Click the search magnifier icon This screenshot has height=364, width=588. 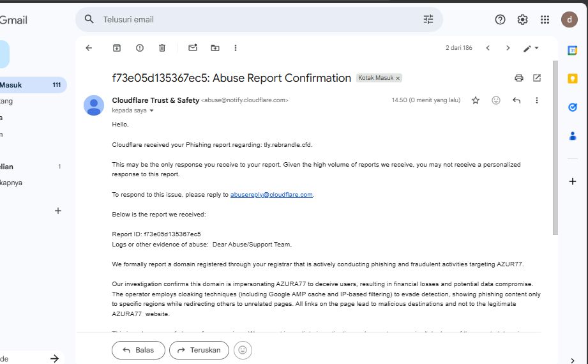click(x=89, y=19)
